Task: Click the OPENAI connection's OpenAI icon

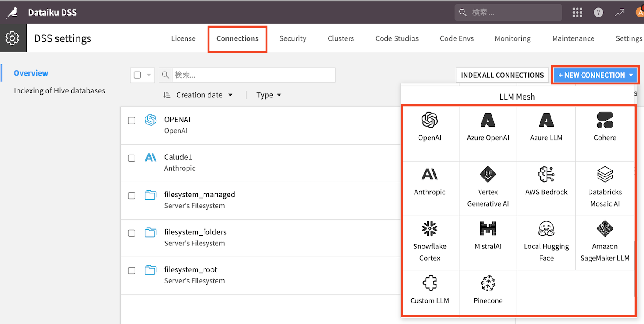Action: tap(151, 120)
